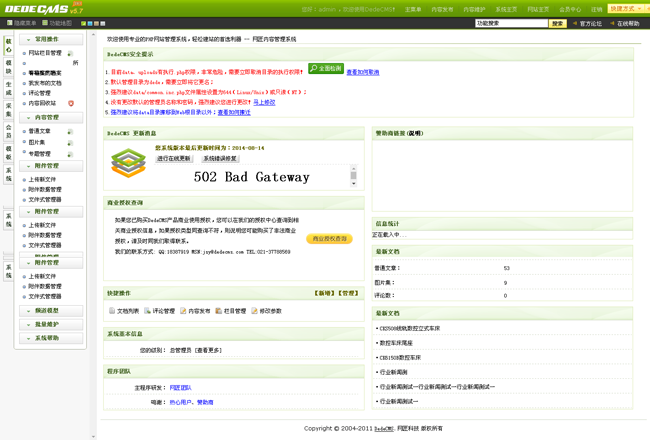650x440 pixels.
Task: Click the 功能搜索 input field
Action: [512, 24]
